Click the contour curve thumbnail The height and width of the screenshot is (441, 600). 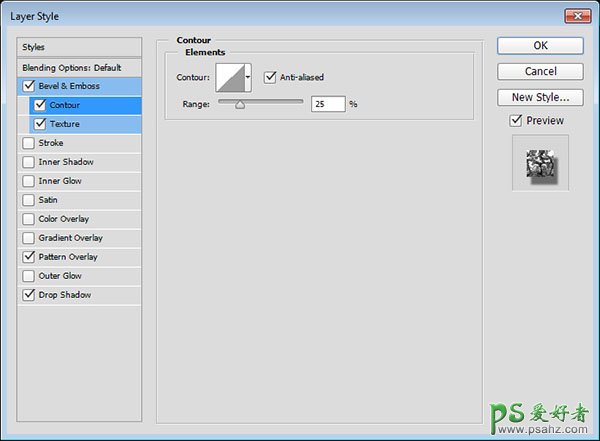[x=229, y=77]
